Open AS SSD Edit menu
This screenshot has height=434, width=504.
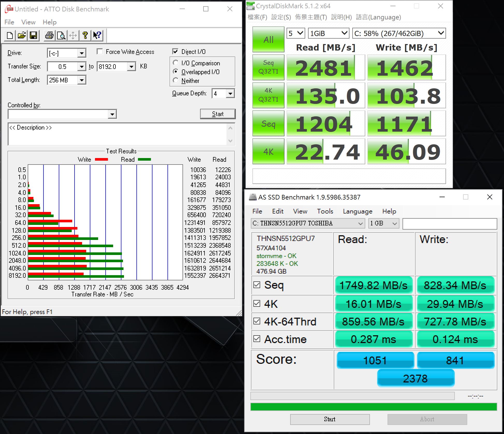278,211
